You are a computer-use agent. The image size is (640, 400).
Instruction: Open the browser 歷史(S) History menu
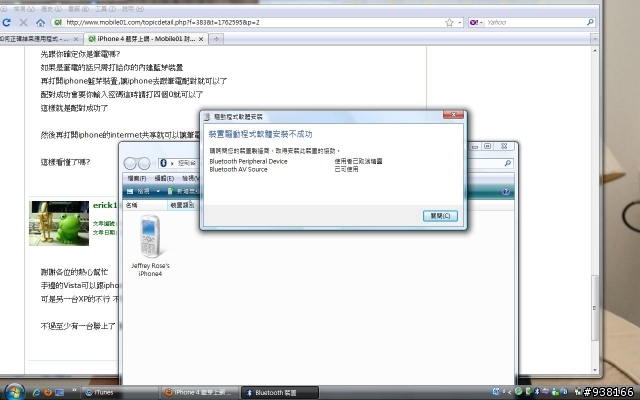[x=51, y=9]
